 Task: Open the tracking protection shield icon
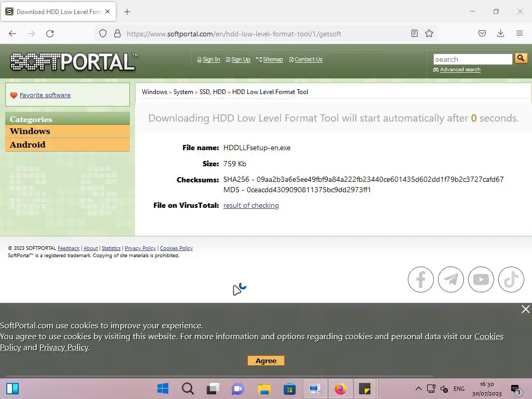(x=103, y=34)
